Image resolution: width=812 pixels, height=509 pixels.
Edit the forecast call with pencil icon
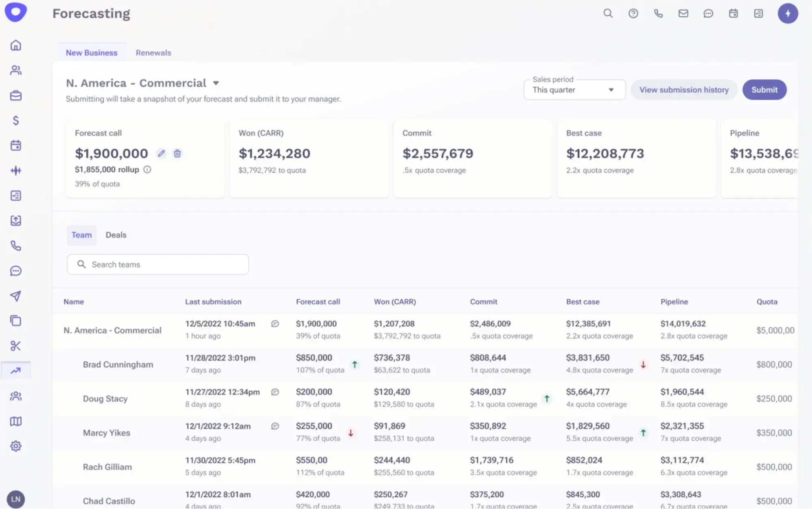(161, 153)
